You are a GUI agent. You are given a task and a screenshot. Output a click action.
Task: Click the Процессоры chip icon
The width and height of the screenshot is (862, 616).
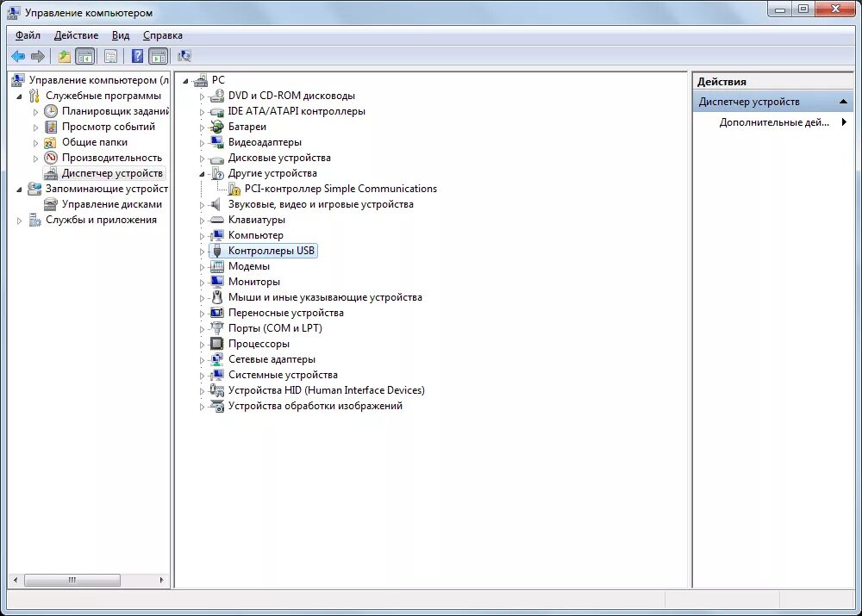217,344
